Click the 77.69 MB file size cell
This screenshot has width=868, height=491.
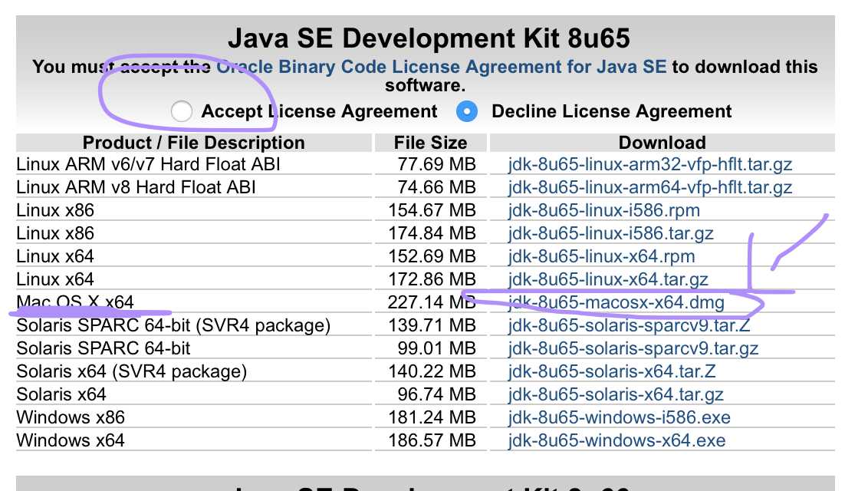(x=437, y=164)
